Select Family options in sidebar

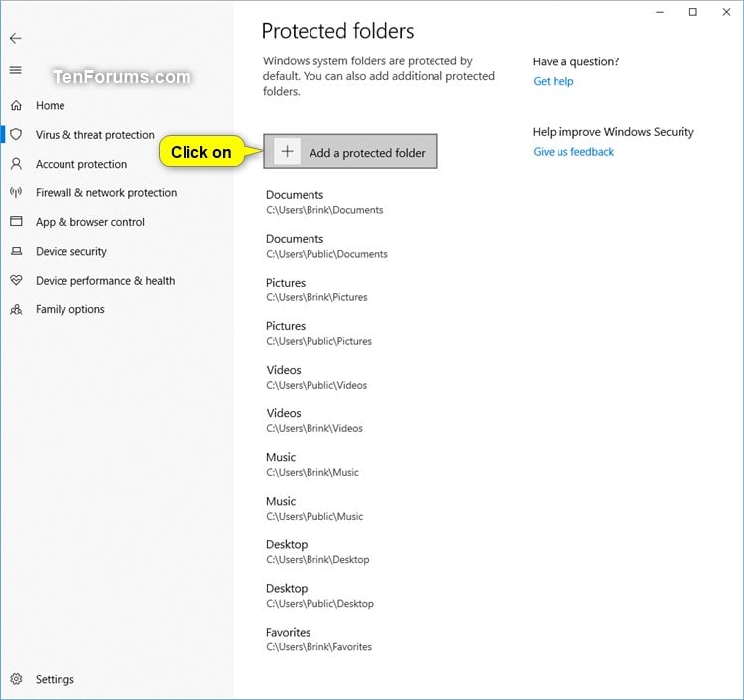pos(69,309)
